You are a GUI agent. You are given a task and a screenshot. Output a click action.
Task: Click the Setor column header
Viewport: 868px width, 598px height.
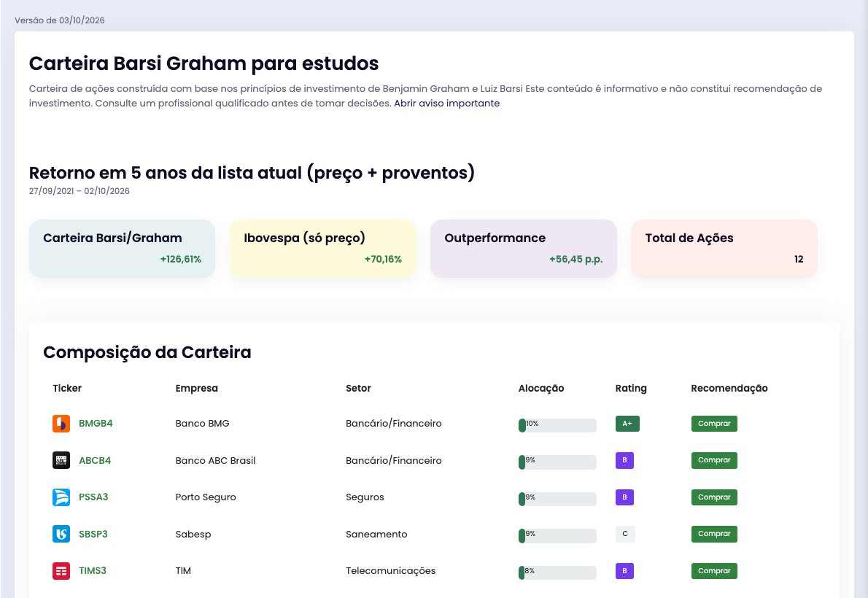pos(358,388)
